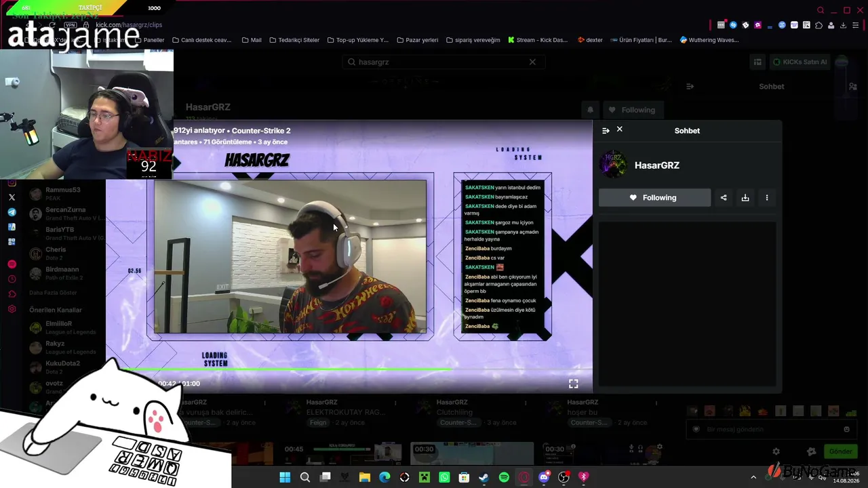Open WhatsApp from the taskbar
The image size is (868, 488).
[444, 477]
